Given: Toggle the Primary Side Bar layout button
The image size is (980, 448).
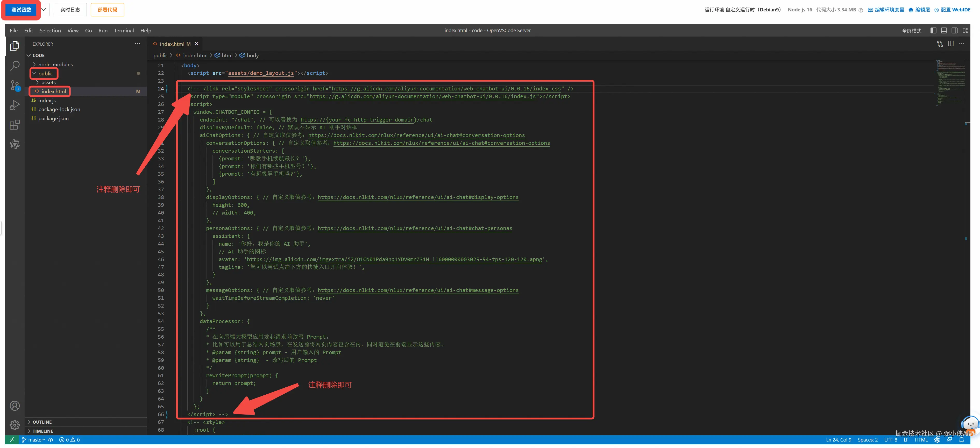Looking at the screenshot, I should click(x=933, y=30).
